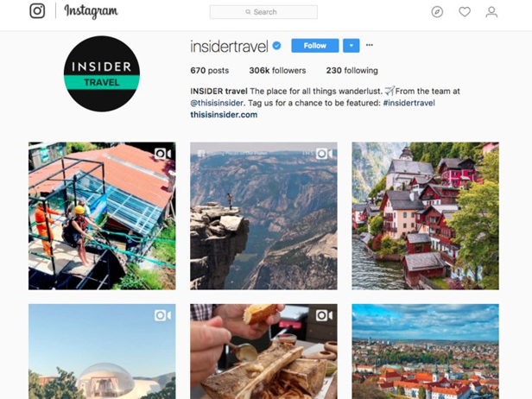
Task: Click the video icon on the bone marrow post
Action: pyautogui.click(x=324, y=315)
